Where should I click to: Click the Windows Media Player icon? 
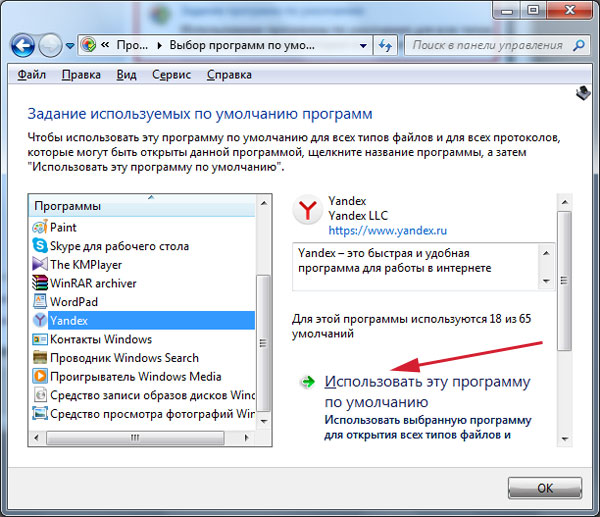tap(40, 376)
